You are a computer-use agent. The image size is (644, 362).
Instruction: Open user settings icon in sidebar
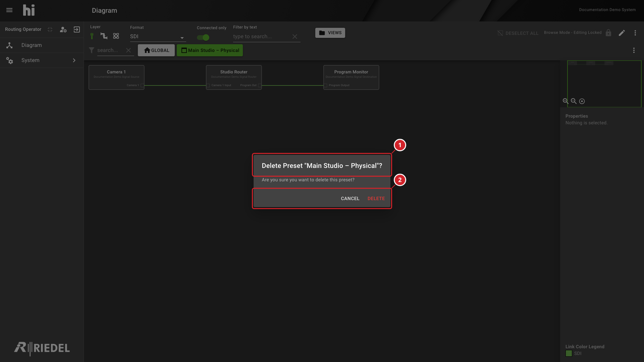[x=63, y=29]
